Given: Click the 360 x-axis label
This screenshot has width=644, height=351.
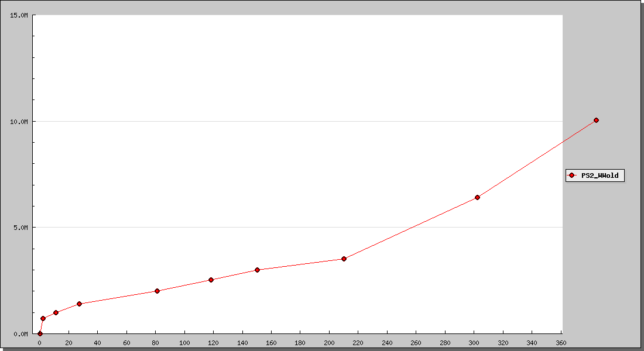Looking at the screenshot, I should point(561,343).
